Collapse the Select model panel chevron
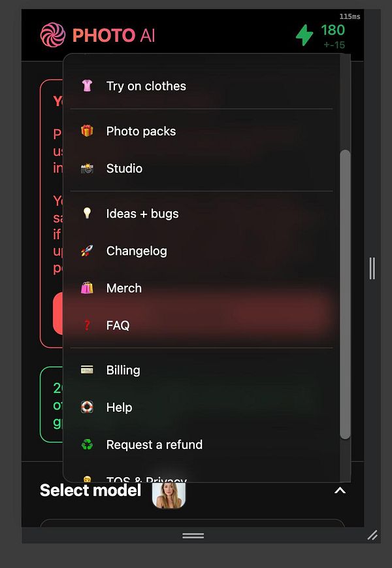The image size is (392, 568). tap(339, 490)
